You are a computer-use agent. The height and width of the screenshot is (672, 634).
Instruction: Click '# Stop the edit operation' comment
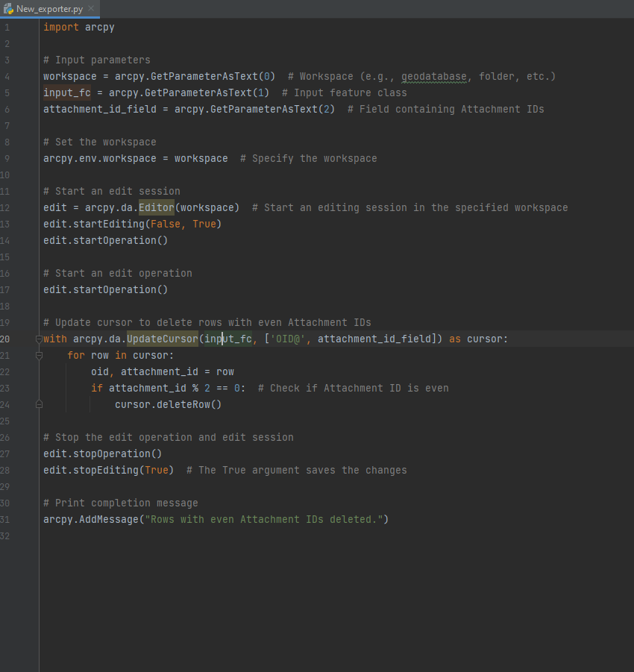pos(169,438)
